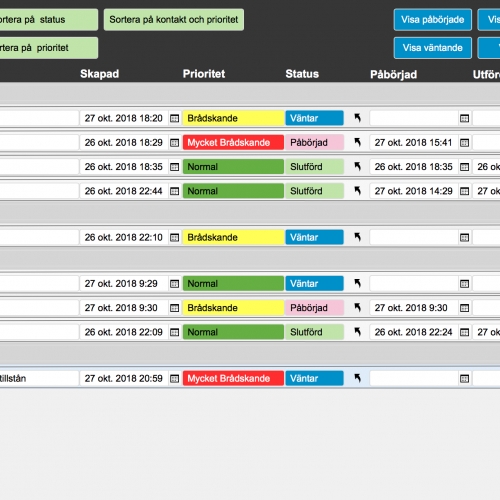Open calendar icon after 26 okt. 2018 22:24
The height and width of the screenshot is (500, 500).
[x=464, y=332]
